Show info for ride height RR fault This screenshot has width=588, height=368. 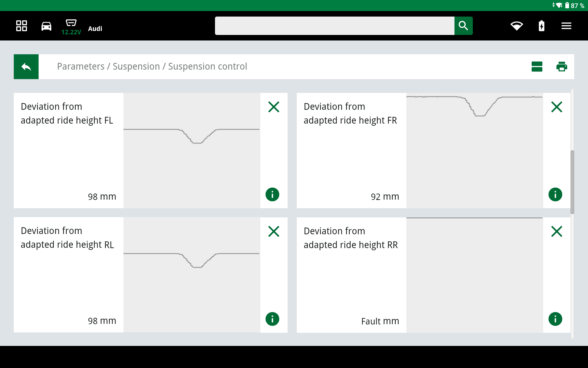tap(555, 319)
